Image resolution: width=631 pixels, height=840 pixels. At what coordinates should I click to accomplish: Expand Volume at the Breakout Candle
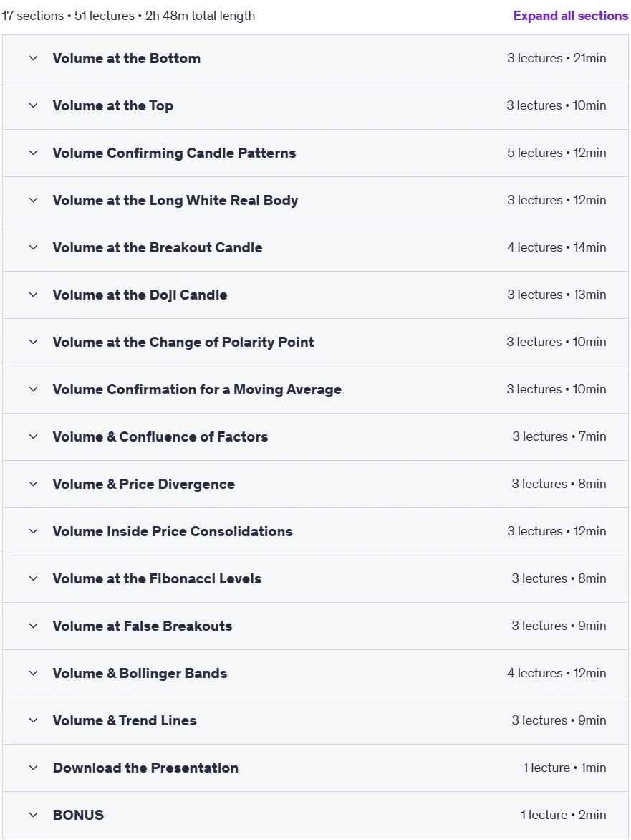coord(315,247)
